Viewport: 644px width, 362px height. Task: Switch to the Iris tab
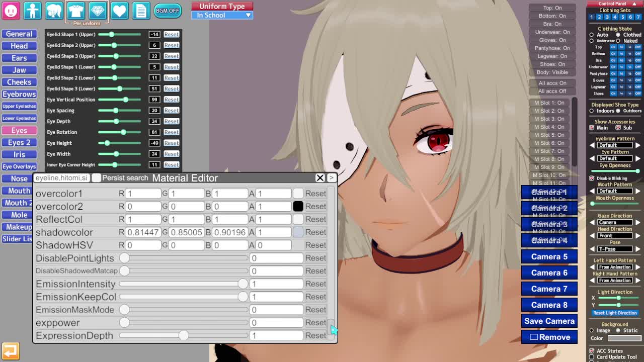19,154
